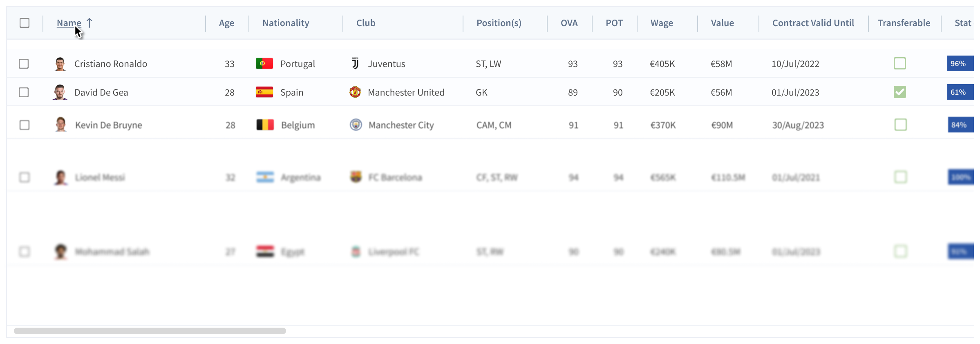Click the Portugal flag icon
Screen dimensions: 980x344
pyautogui.click(x=264, y=64)
